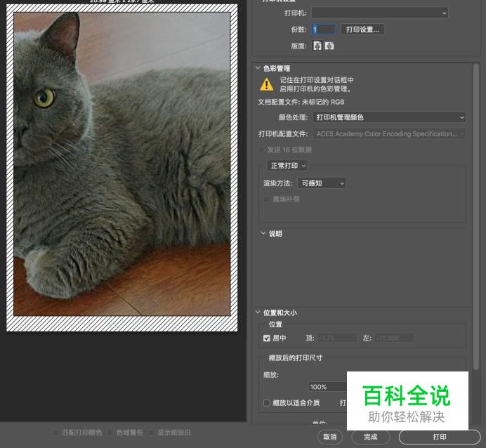Click the Print button
Viewport: 486px width, 448px height.
(440, 437)
